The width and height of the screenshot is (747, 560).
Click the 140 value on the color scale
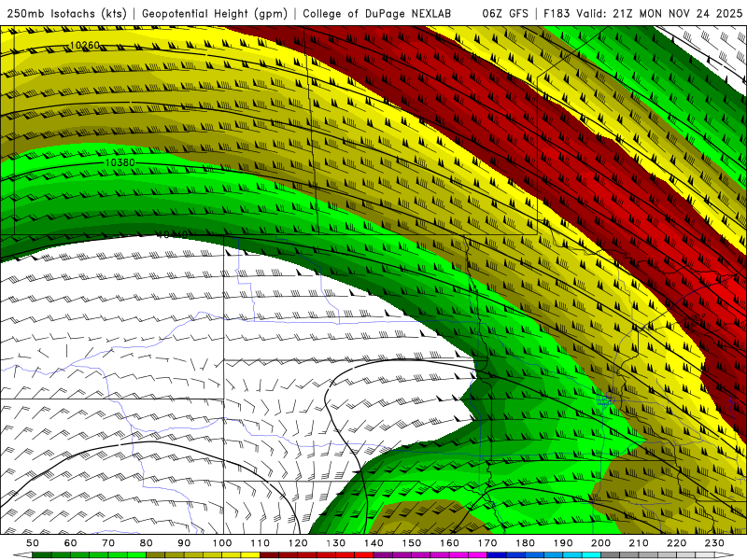[x=374, y=543]
